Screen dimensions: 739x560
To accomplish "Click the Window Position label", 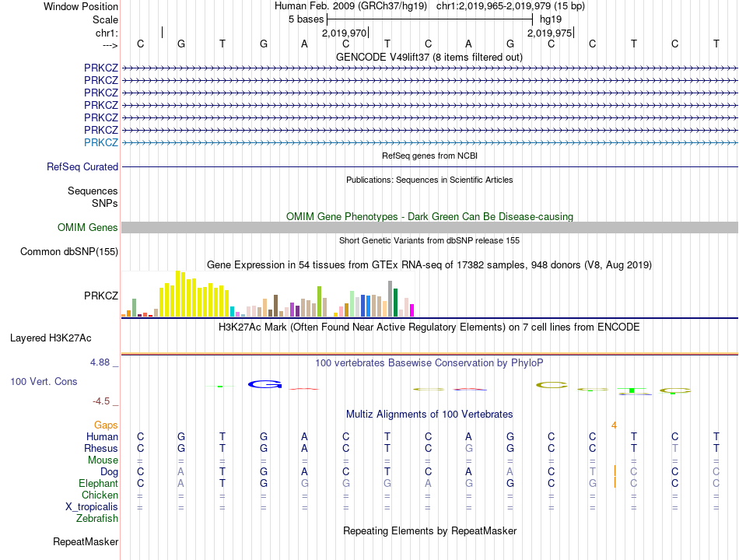I will [x=81, y=6].
